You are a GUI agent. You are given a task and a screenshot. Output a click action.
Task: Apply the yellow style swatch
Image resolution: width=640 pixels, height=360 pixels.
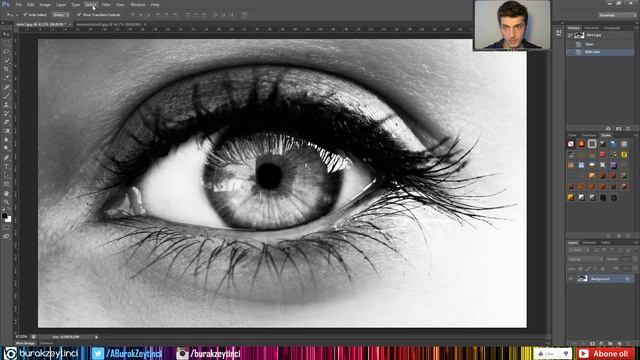click(x=624, y=155)
